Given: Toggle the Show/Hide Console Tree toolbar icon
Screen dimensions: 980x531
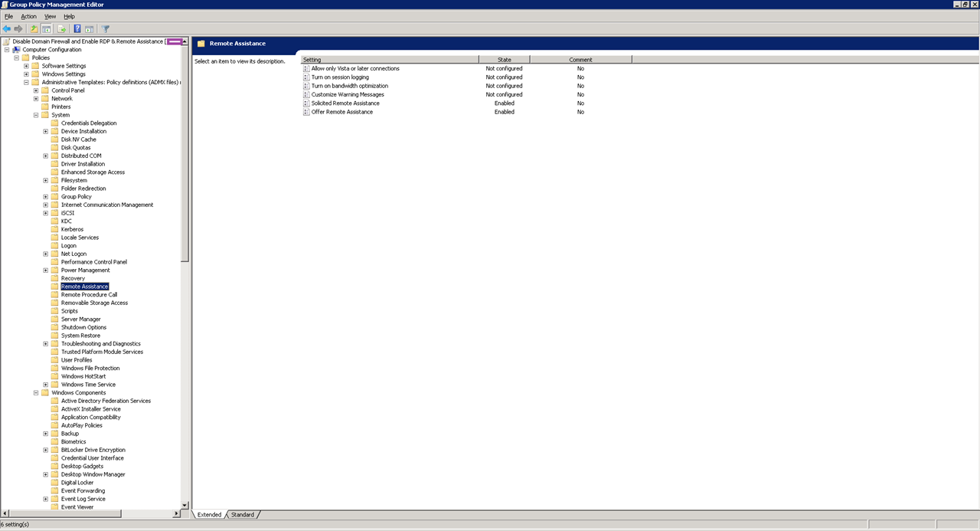Looking at the screenshot, I should (x=46, y=28).
